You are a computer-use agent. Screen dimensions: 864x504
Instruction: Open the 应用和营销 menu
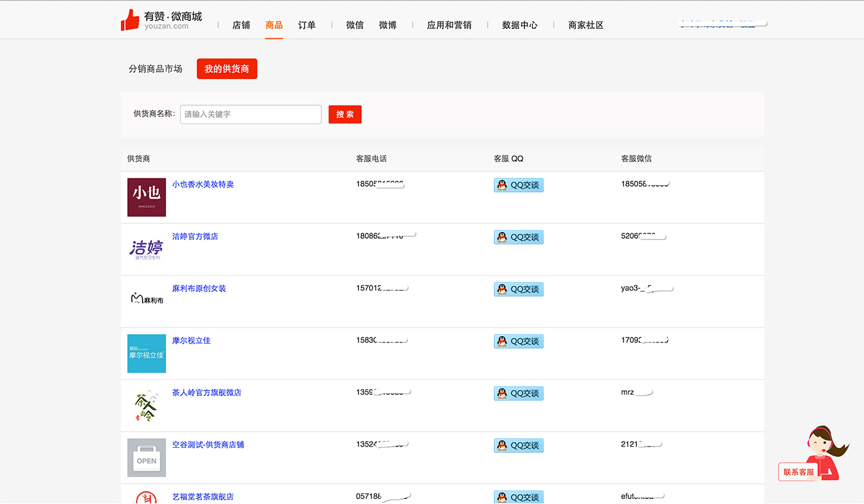click(449, 25)
